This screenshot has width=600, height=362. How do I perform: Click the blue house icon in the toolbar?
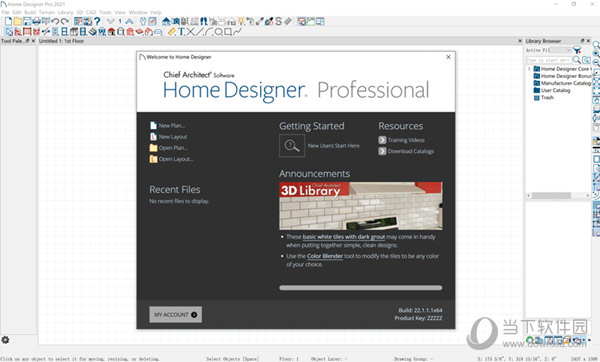[166, 21]
